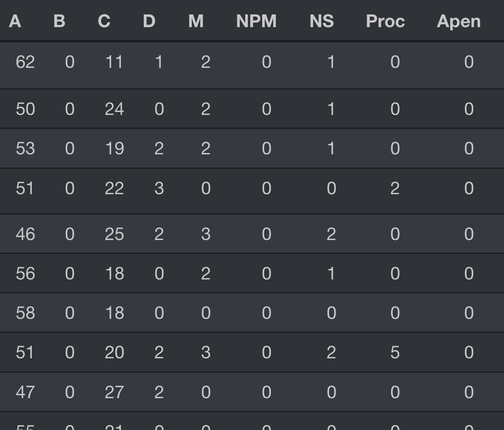Click the A cell with value 46
Image resolution: width=504 pixels, height=430 pixels.
point(25,234)
